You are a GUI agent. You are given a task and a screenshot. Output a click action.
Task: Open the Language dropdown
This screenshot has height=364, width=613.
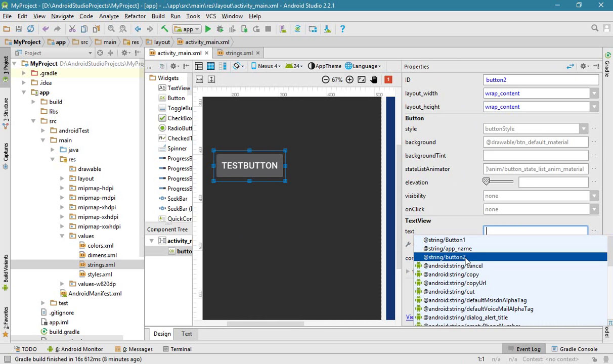363,66
